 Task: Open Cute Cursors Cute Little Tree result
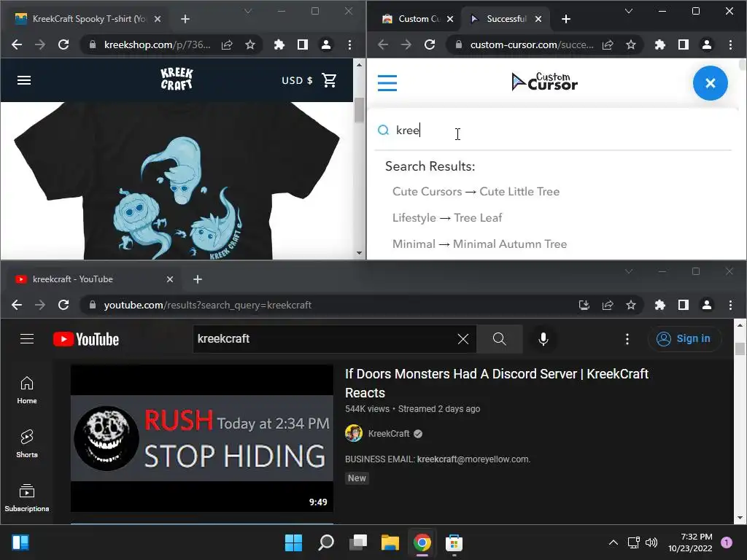click(476, 192)
